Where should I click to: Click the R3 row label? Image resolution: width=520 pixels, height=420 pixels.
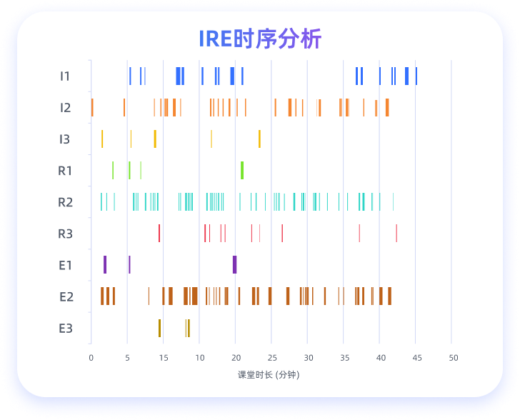65,234
